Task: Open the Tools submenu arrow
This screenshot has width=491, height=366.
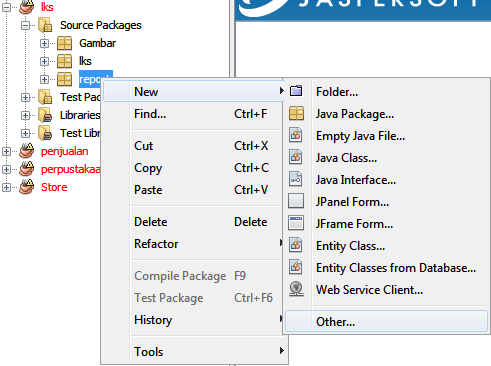Action: tap(282, 351)
